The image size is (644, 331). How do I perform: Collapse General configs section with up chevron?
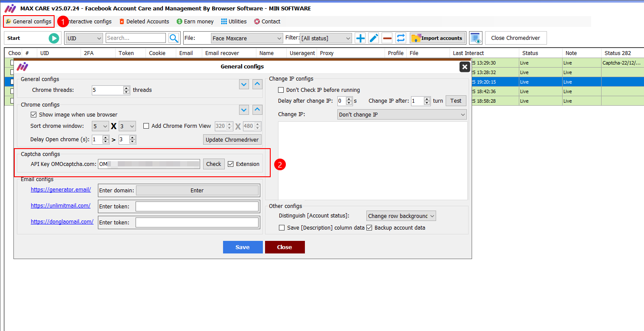click(x=257, y=84)
